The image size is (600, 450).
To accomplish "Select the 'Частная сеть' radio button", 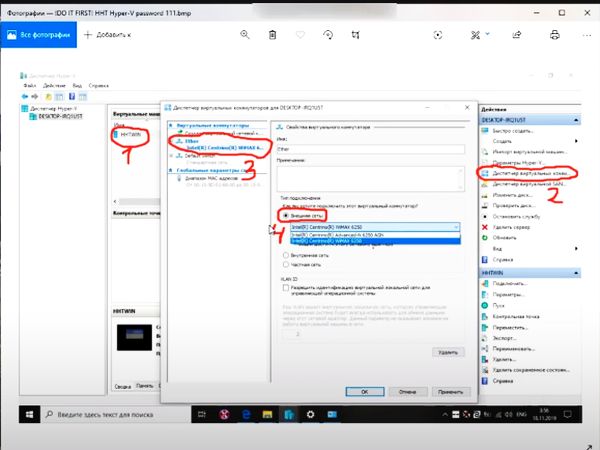I will click(285, 264).
